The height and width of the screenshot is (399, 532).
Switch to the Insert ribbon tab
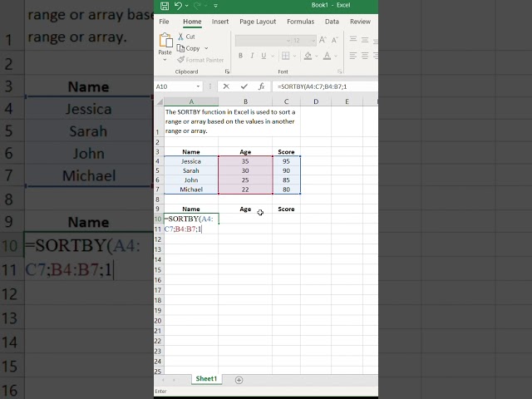click(219, 22)
